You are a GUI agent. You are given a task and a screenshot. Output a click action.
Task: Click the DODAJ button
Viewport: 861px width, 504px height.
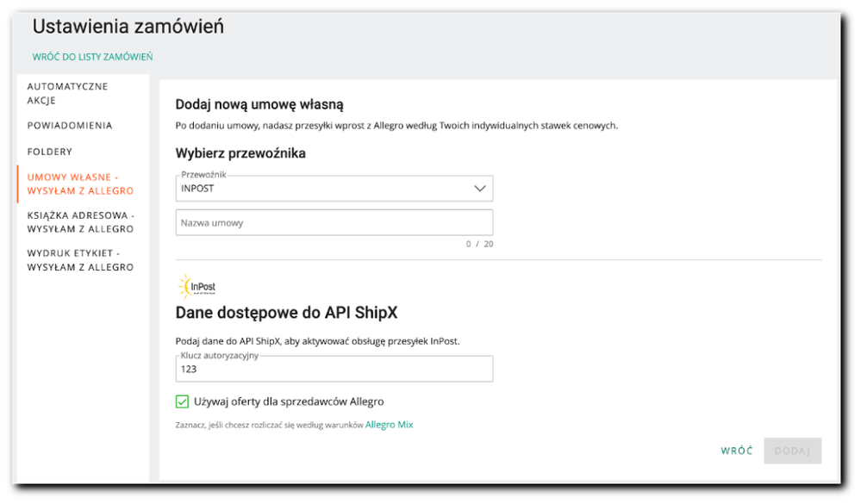point(792,451)
